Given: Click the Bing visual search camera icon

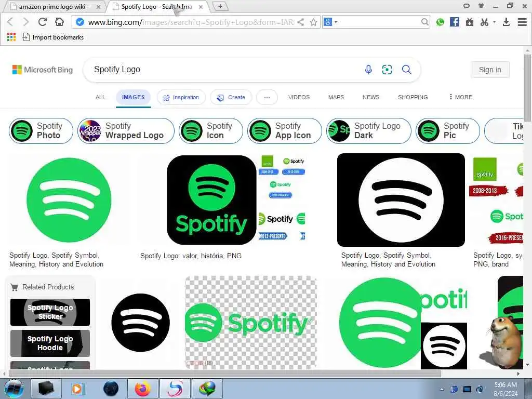Looking at the screenshot, I should click(x=387, y=70).
